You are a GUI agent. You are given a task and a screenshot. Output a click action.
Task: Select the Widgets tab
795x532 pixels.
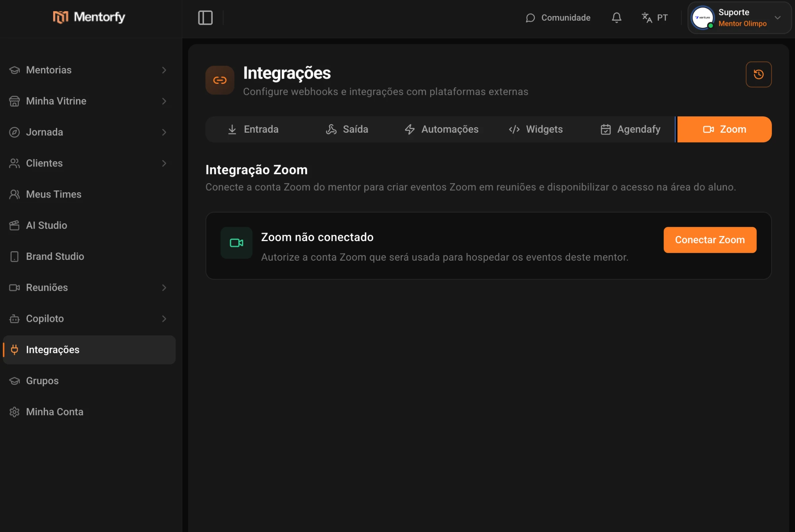click(x=536, y=129)
